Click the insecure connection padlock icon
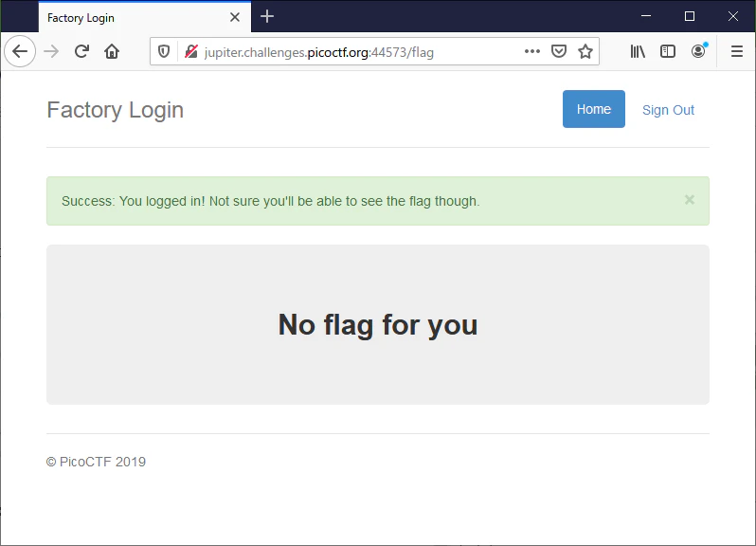The image size is (756, 546). pos(191,51)
